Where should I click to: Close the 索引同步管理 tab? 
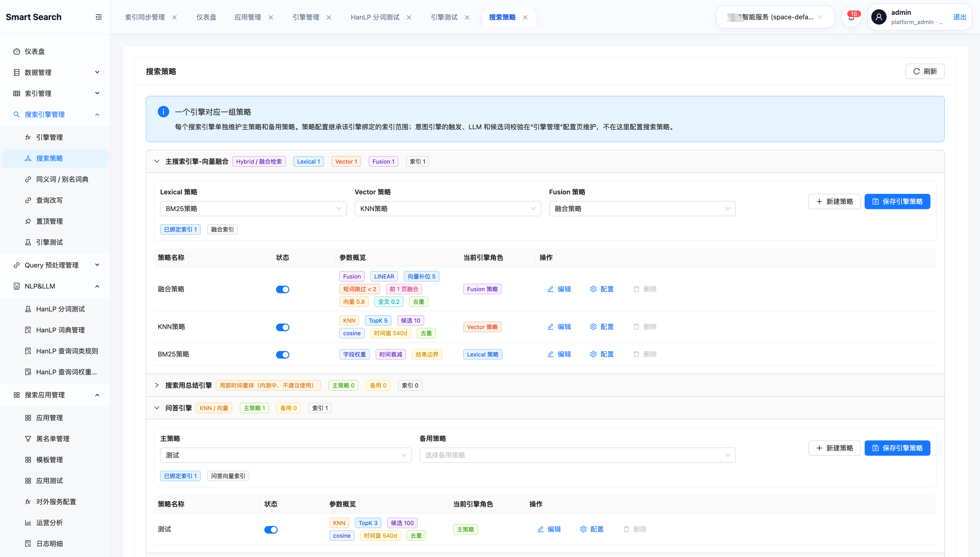pos(174,17)
